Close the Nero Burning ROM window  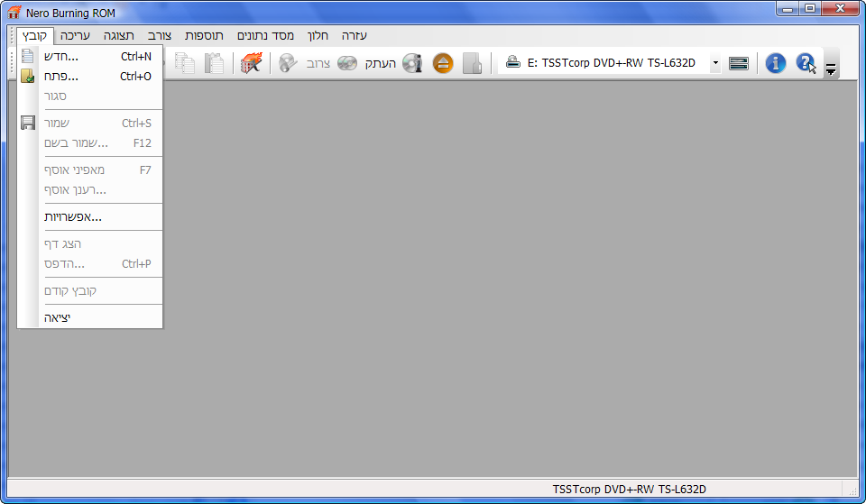click(840, 8)
